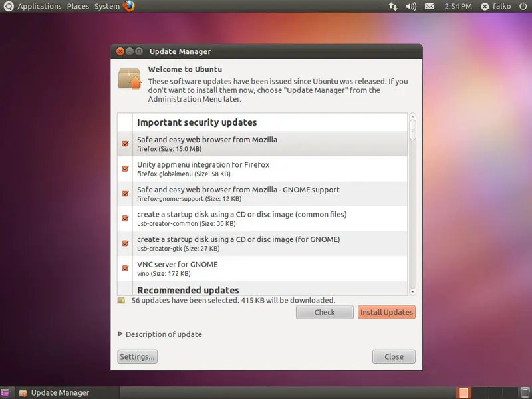
Task: Open the falko user menu
Action: pos(502,6)
